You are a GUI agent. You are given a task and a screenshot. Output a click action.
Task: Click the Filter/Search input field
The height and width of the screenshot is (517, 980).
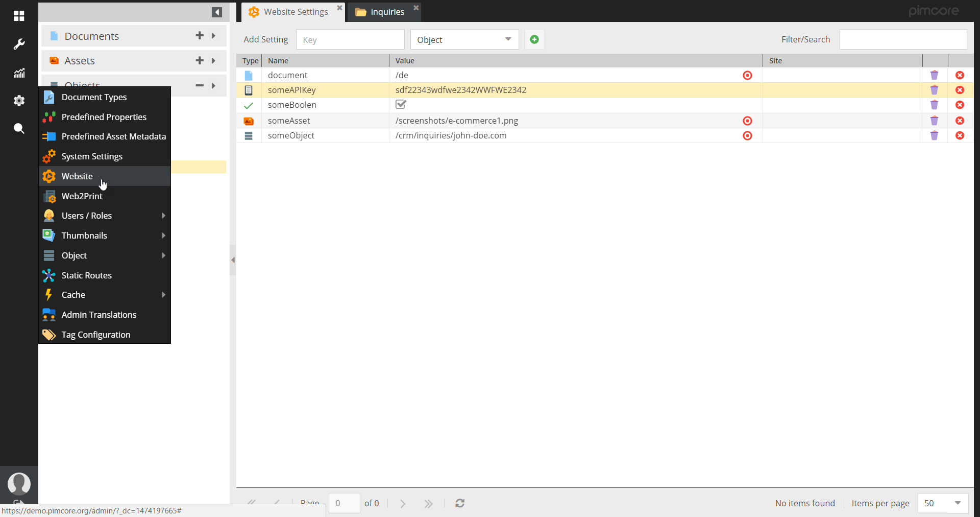click(x=902, y=39)
